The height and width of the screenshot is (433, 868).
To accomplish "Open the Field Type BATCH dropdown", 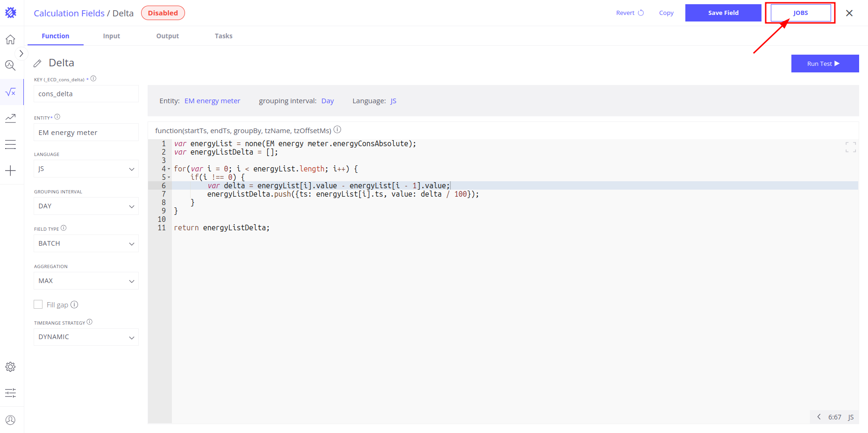I will click(x=86, y=243).
